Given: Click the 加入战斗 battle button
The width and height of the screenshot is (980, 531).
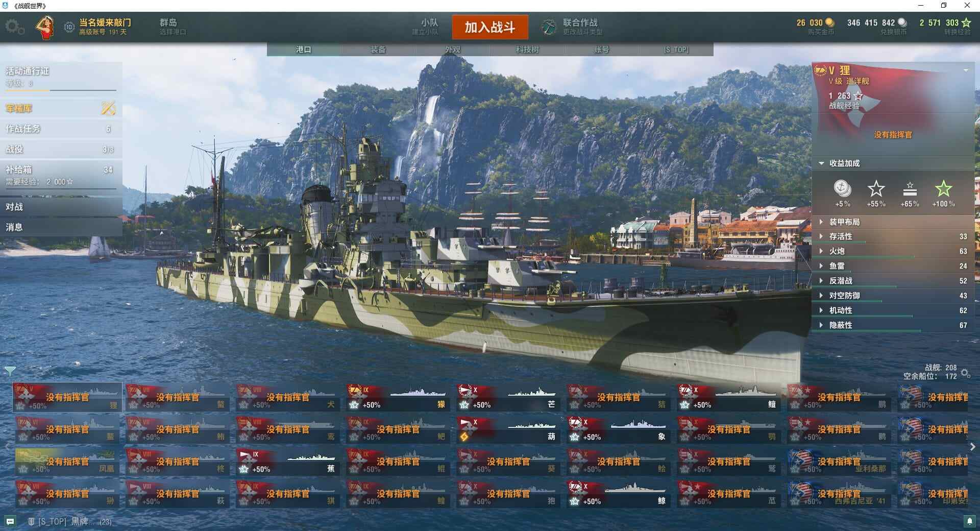Looking at the screenshot, I should click(490, 27).
